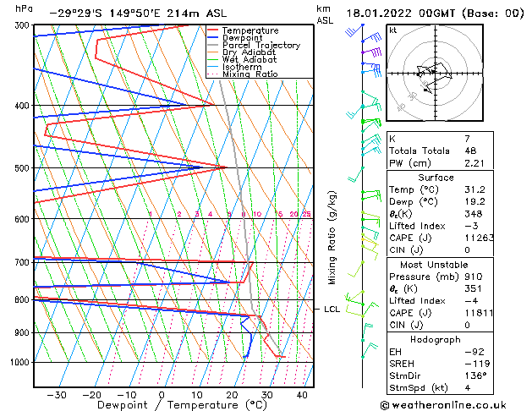This screenshot has width=532, height=411.
Task: Click the surface Temp value 31.2
Action: coord(474,189)
